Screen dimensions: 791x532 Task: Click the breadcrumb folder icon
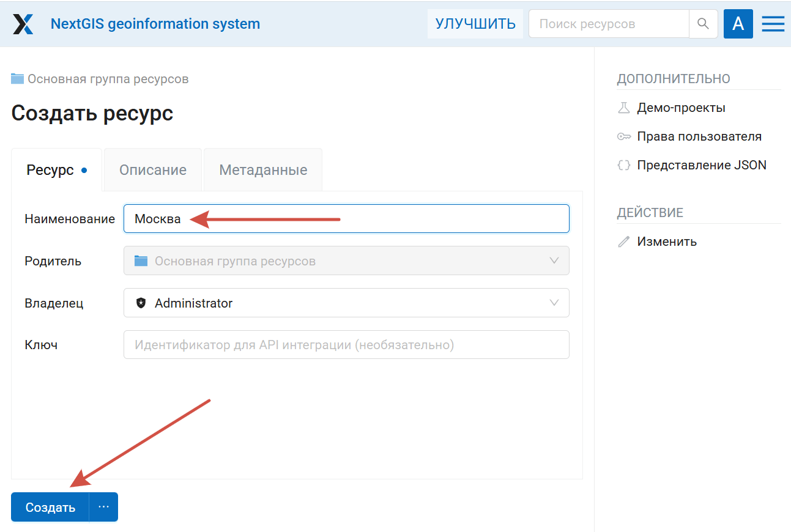pos(17,79)
